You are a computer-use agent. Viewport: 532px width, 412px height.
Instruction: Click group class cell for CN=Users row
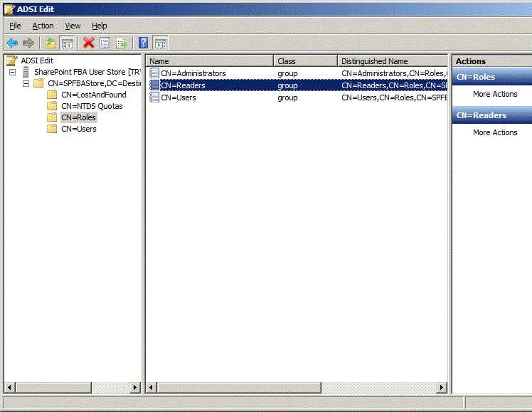[287, 97]
